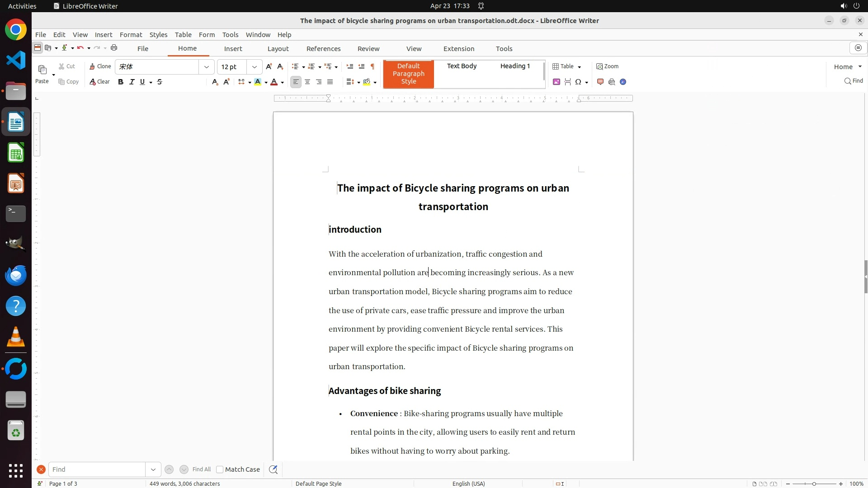Insert a special character (omega icon)

578,82
